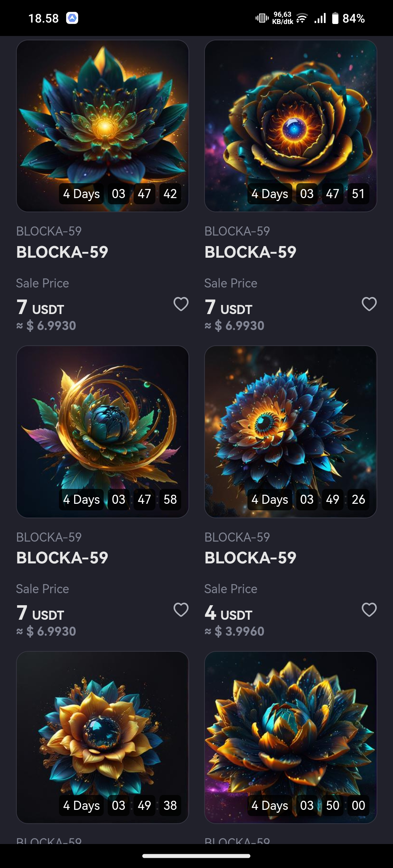Open the dark lotus NFT, timer 03 50 00
The width and height of the screenshot is (393, 868).
[x=291, y=737]
